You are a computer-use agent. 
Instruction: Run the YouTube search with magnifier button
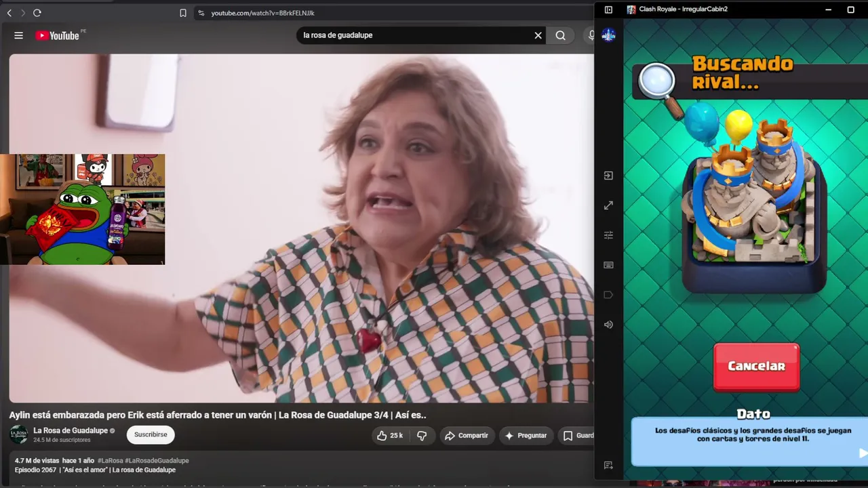coord(560,35)
